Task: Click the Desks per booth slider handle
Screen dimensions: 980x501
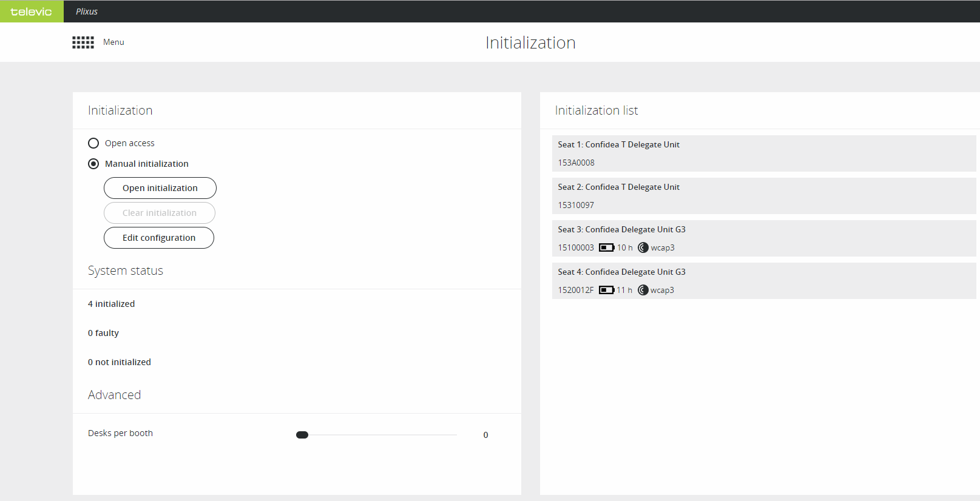Action: (302, 435)
